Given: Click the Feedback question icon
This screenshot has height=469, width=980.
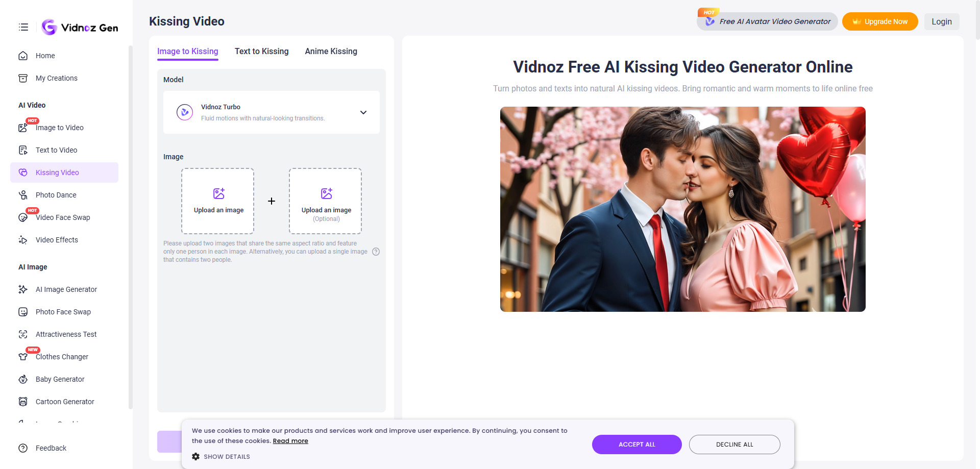Looking at the screenshot, I should 23,448.
